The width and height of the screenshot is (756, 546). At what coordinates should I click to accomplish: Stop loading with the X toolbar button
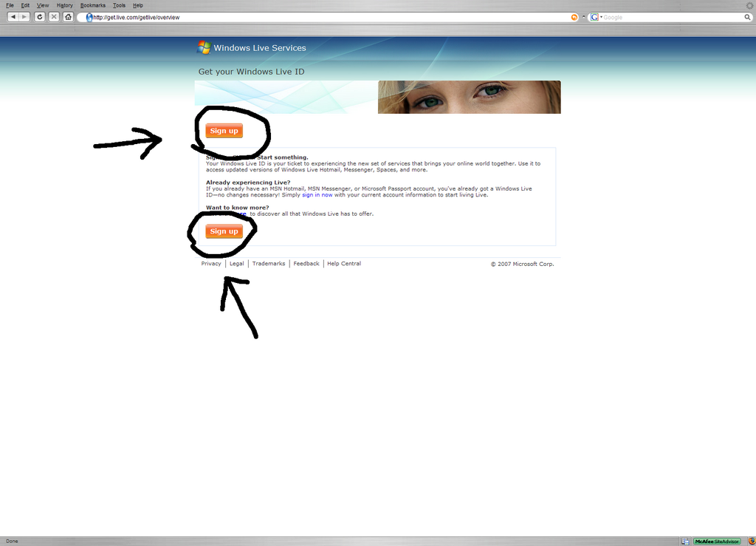pos(54,17)
